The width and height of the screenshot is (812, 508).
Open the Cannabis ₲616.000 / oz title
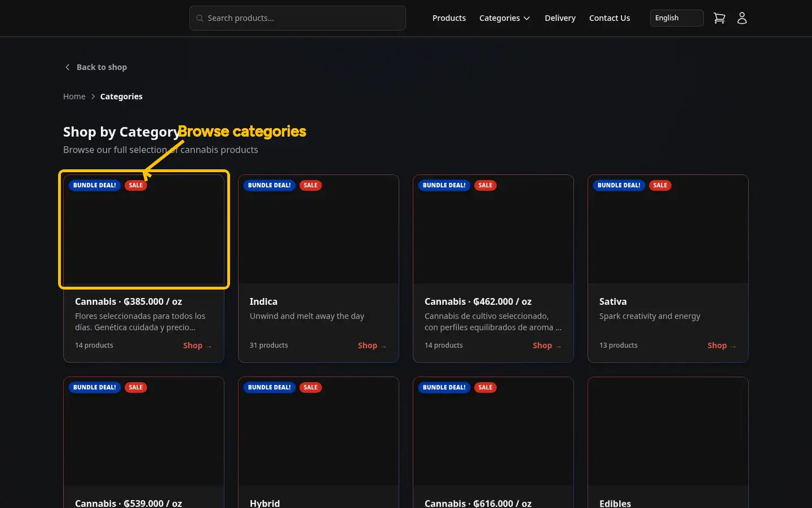tap(478, 503)
